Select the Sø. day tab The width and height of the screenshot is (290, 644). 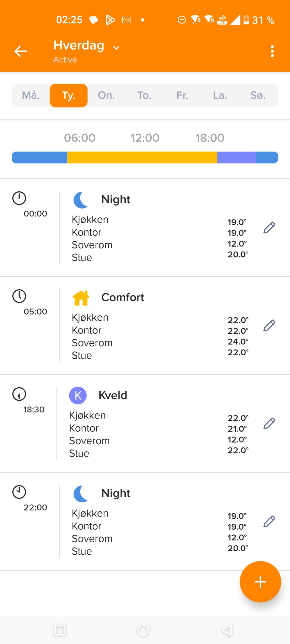click(x=258, y=95)
